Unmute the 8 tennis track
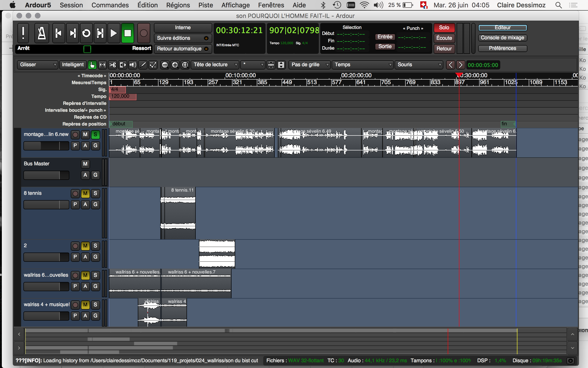Screen dimensions: 588x368 (x=85, y=193)
